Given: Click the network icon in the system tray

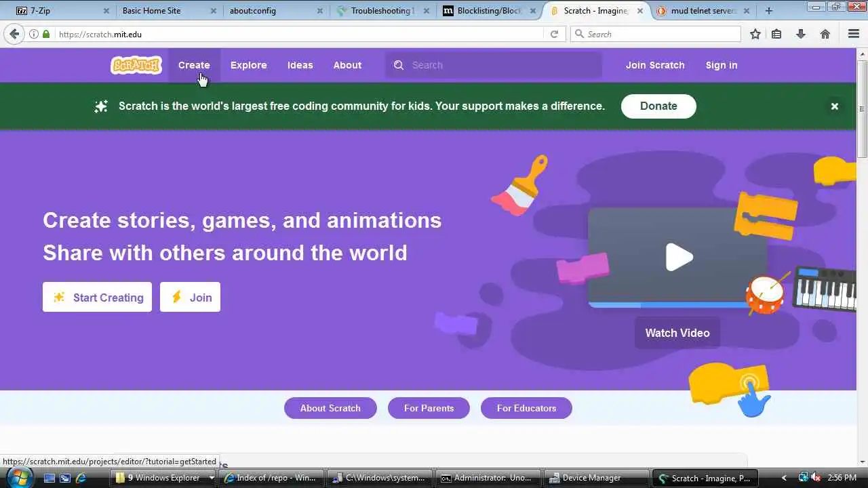Looking at the screenshot, I should click(804, 478).
